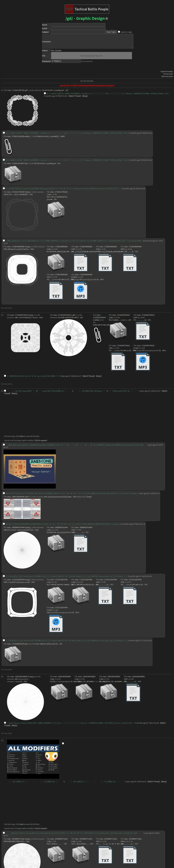Click the Name input field
Image resolution: width=174 pixels, height=868 pixels.
click(x=78, y=25)
